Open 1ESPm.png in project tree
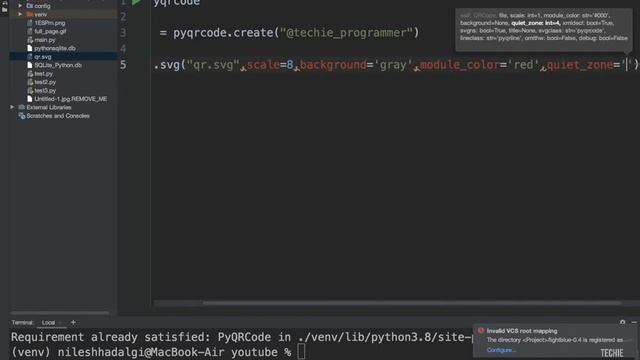This screenshot has width=640, height=360. click(x=50, y=23)
